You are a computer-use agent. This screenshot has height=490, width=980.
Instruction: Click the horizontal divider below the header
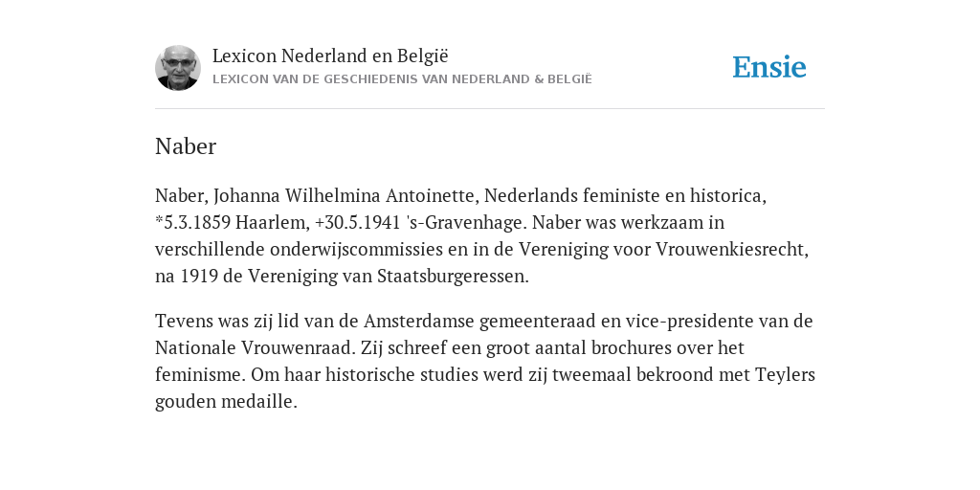(x=490, y=109)
